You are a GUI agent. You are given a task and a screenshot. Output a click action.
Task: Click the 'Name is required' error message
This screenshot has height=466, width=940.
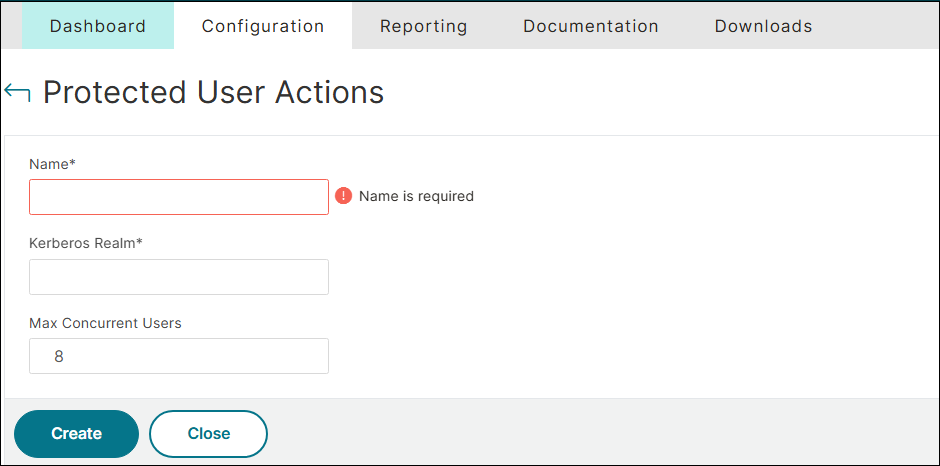coord(416,196)
